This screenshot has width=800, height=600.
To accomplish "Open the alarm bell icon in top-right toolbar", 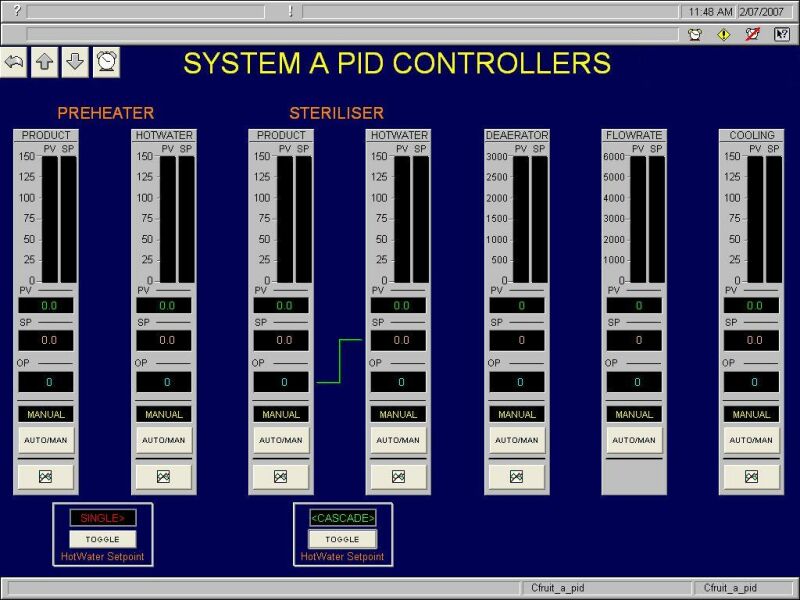I will point(695,34).
